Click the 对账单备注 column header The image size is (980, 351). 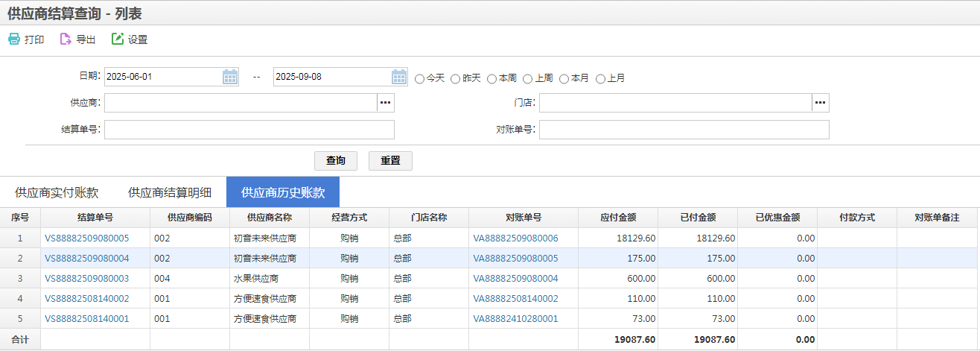click(937, 218)
